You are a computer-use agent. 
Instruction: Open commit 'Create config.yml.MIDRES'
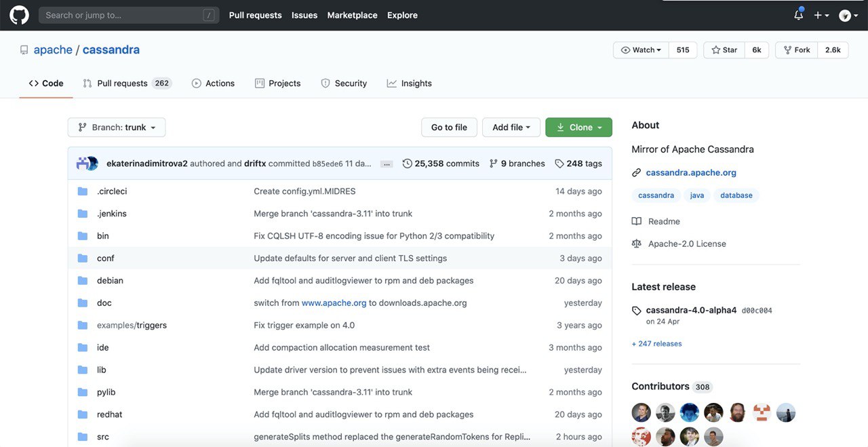(304, 191)
